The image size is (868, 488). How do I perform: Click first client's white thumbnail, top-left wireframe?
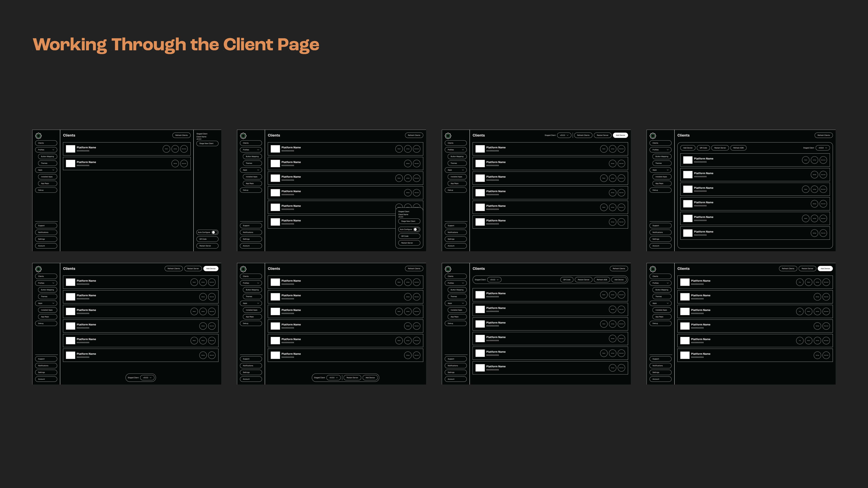70,149
